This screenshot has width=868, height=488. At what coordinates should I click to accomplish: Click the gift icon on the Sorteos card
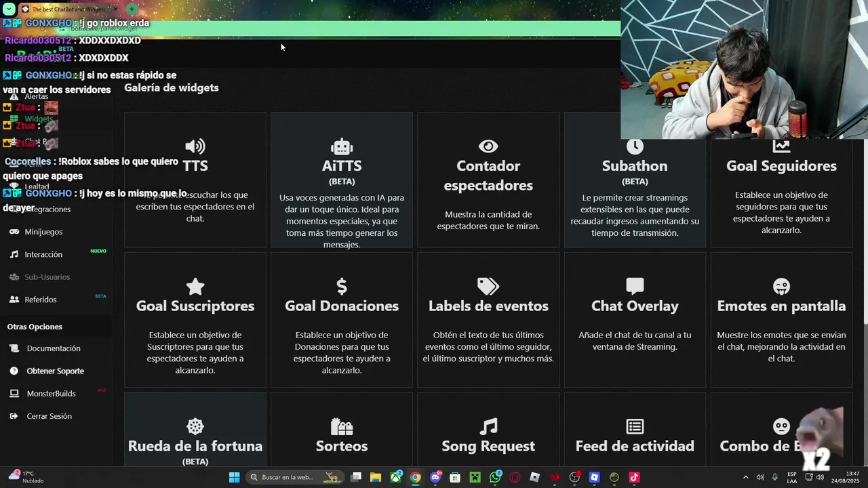click(x=342, y=426)
